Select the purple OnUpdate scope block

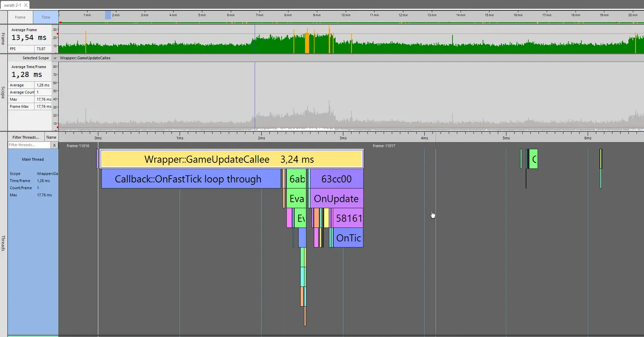337,198
